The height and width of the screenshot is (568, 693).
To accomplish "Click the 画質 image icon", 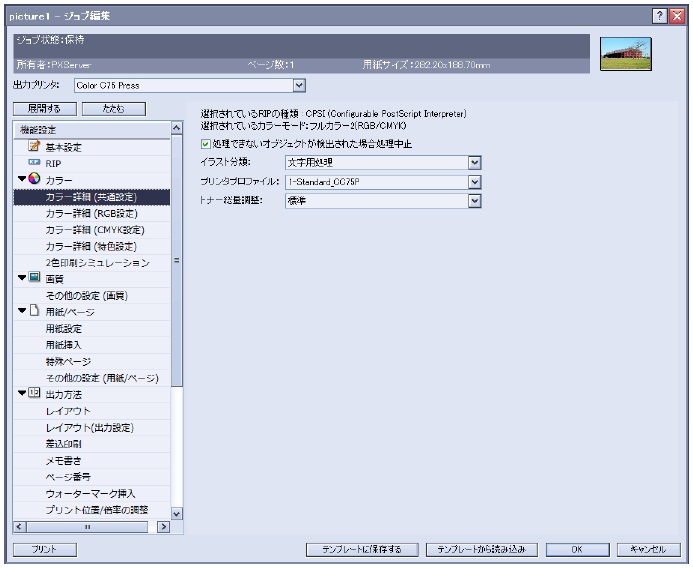I will 34,277.
